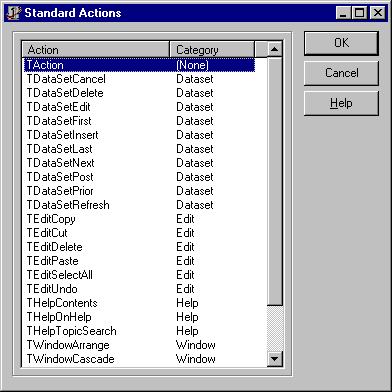Viewport: 392px width, 392px height.
Task: Select the TAction row
Action: coord(139,65)
